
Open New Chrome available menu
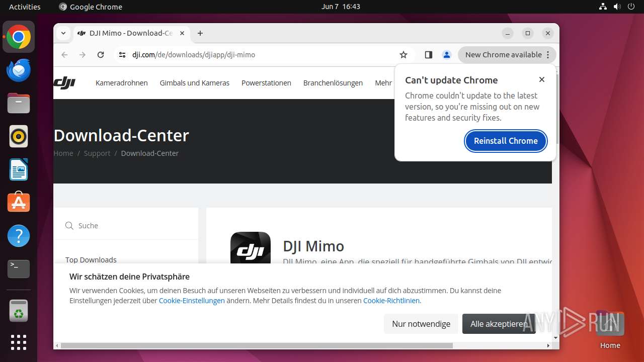pyautogui.click(x=507, y=55)
